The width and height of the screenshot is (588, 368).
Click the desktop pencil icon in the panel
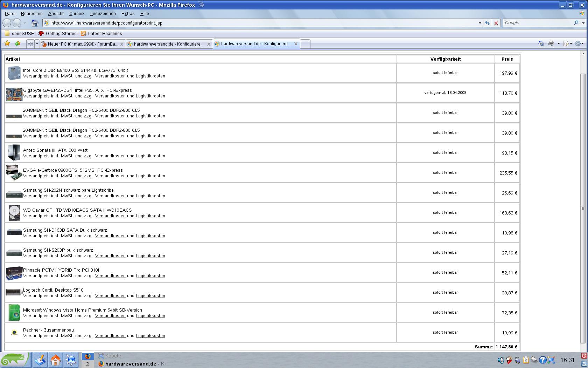(x=40, y=360)
